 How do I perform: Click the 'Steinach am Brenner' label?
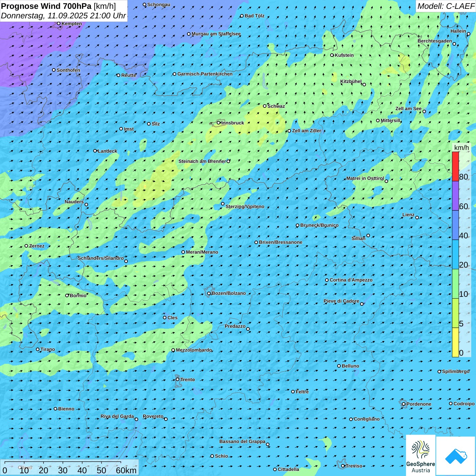[202, 161]
